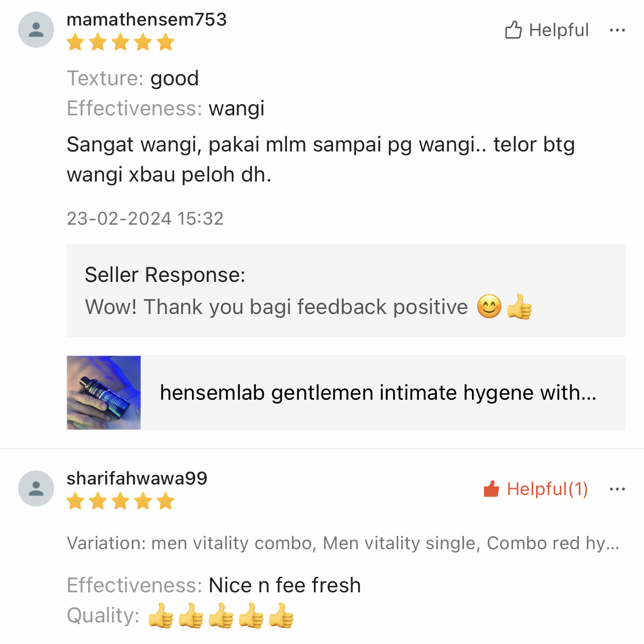Mark mamathensem753's review as helpful
This screenshot has height=644, width=644.
pos(546,30)
